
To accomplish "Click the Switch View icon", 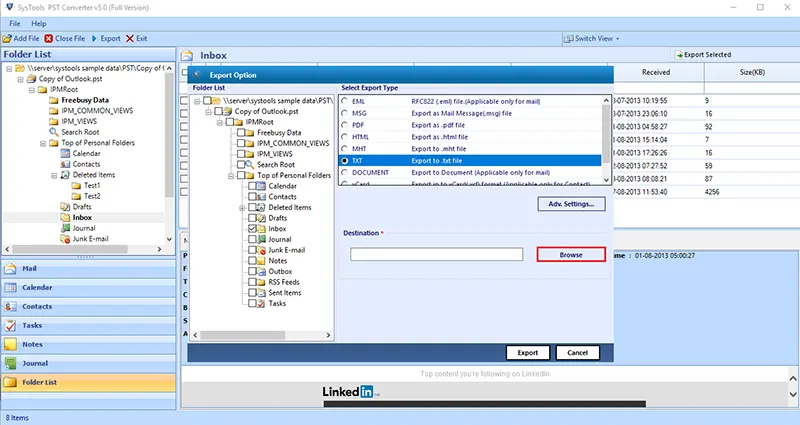I will tap(568, 38).
